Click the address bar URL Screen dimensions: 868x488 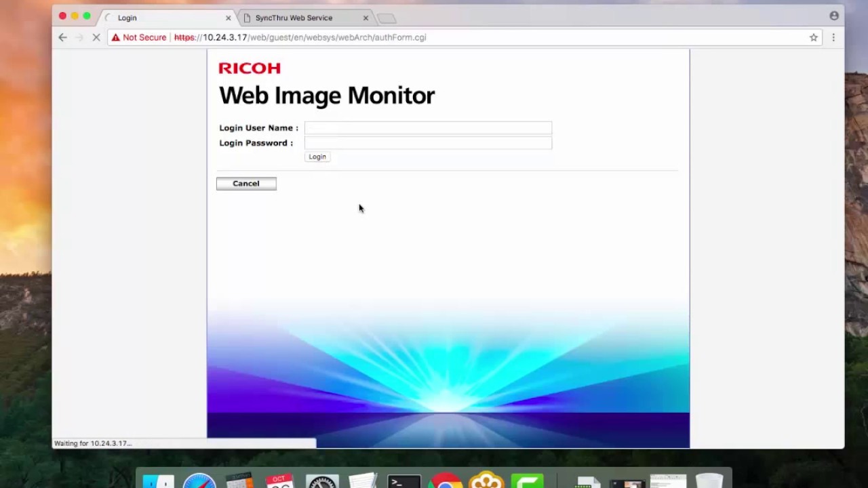coord(300,37)
